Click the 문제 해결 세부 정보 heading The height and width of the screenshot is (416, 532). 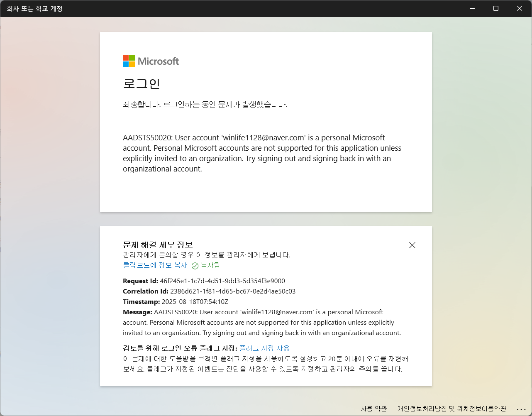coord(158,245)
